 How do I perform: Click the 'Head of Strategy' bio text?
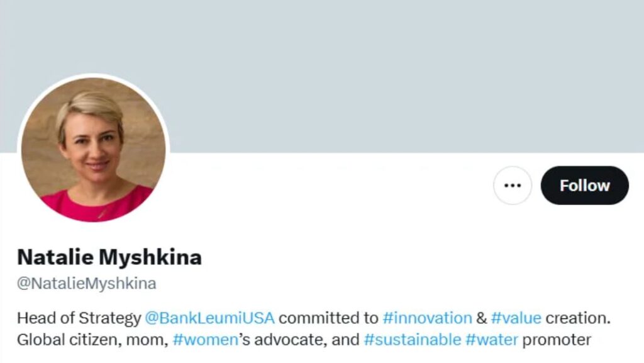point(79,318)
